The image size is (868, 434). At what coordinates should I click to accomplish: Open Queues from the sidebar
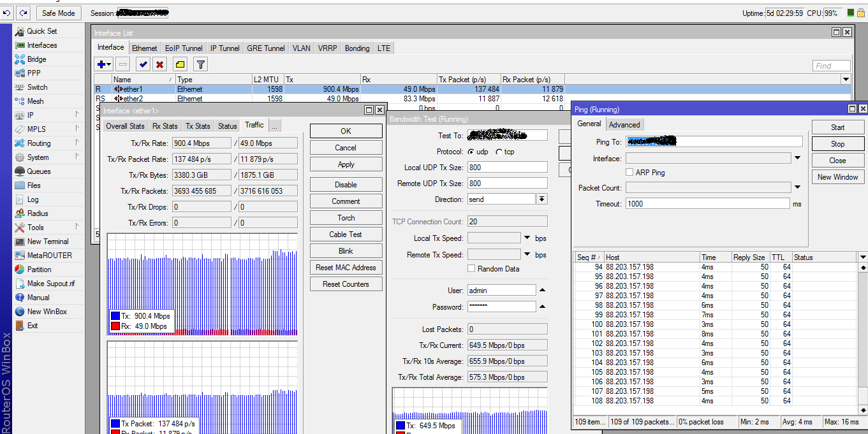pyautogui.click(x=38, y=171)
